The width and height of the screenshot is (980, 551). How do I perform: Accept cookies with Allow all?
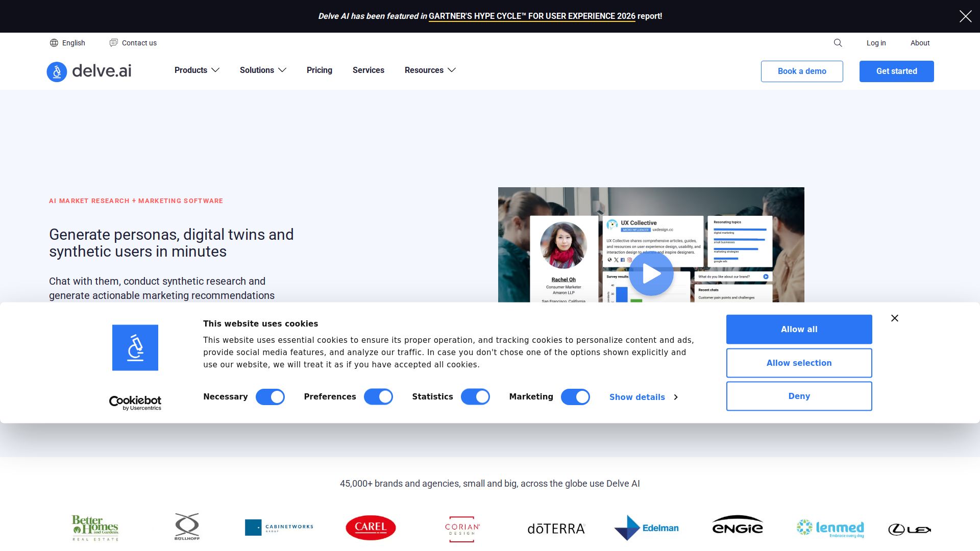coord(799,330)
